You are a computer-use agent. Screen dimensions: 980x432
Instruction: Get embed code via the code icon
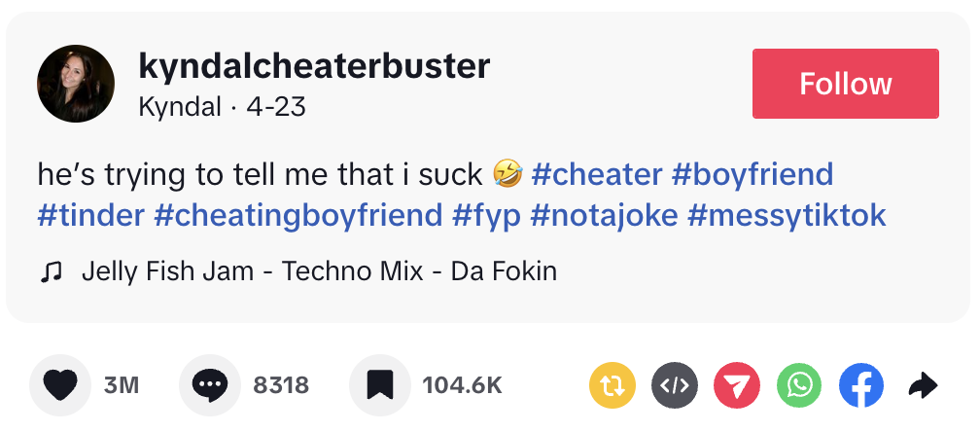click(x=675, y=385)
